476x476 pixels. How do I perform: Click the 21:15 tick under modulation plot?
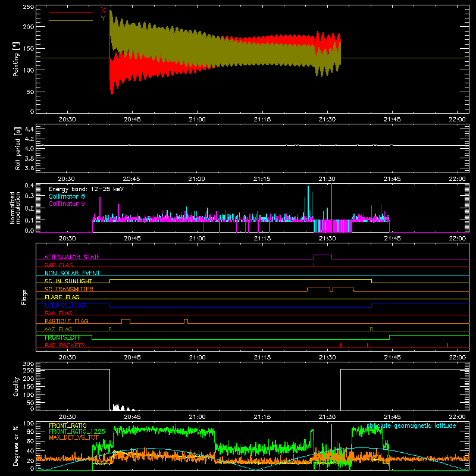[x=262, y=239]
